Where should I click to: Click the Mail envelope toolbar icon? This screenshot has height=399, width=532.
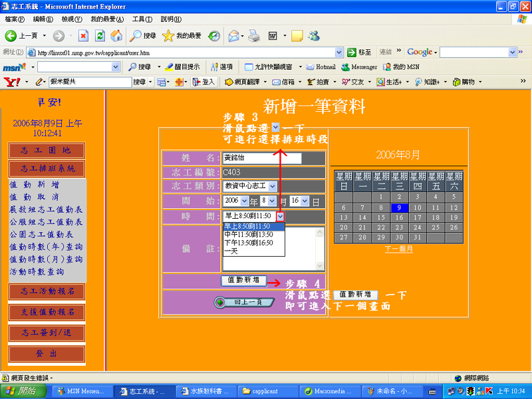click(x=233, y=36)
